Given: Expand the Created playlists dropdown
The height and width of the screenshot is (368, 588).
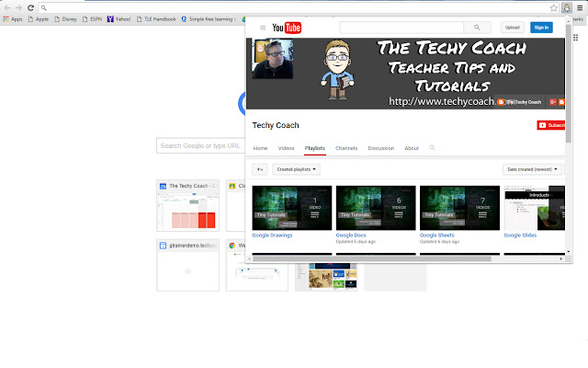Looking at the screenshot, I should point(296,169).
